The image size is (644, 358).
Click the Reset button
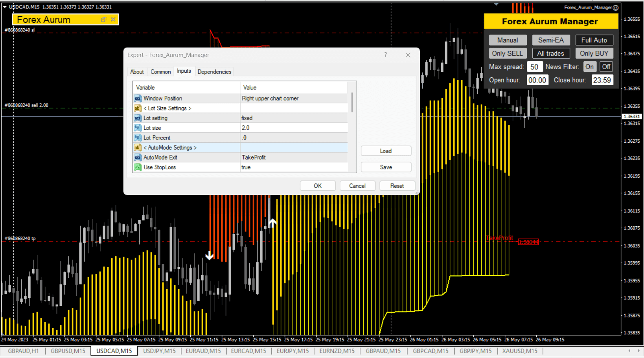pos(397,186)
